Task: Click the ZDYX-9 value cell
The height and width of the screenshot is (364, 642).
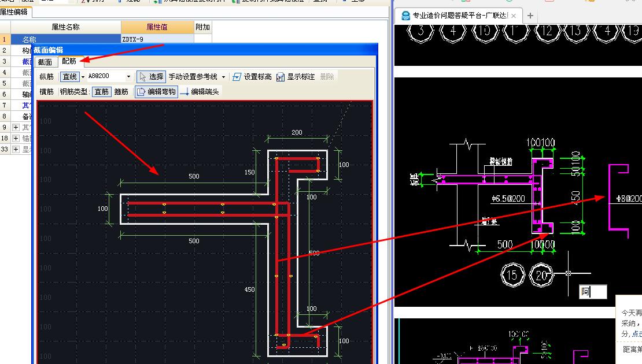Action: tap(157, 39)
